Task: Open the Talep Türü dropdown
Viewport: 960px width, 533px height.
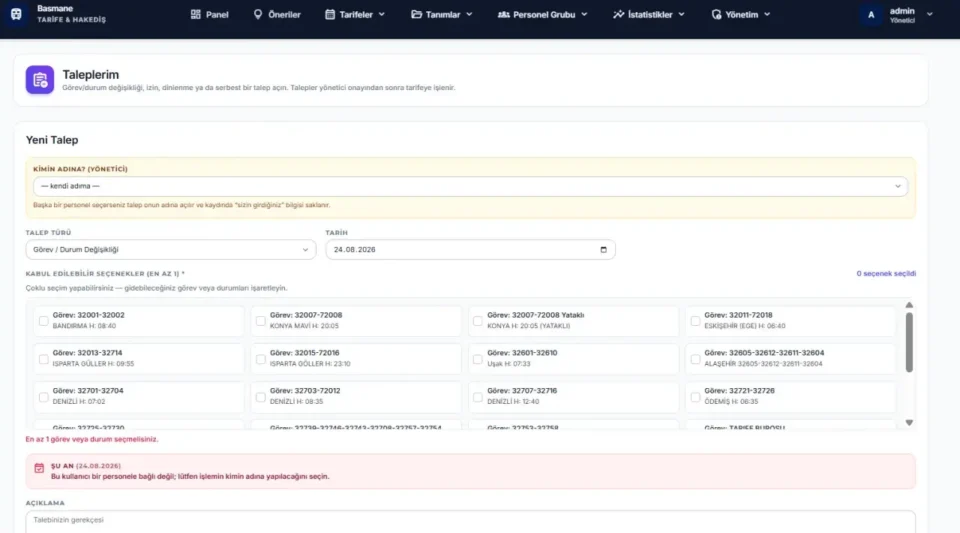Action: click(171, 250)
